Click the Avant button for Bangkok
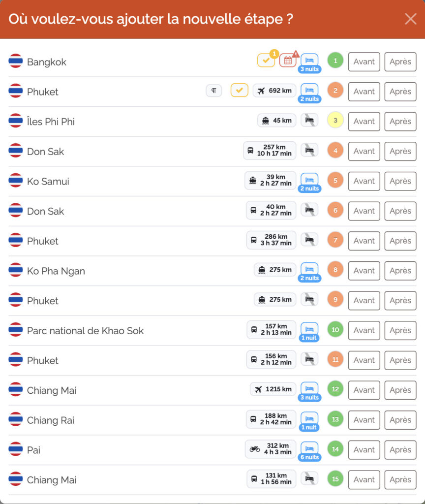 click(x=364, y=62)
